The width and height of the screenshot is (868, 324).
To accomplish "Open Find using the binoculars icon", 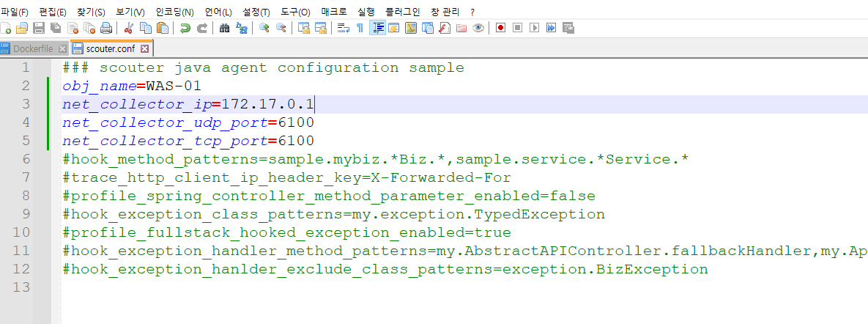I will [225, 28].
